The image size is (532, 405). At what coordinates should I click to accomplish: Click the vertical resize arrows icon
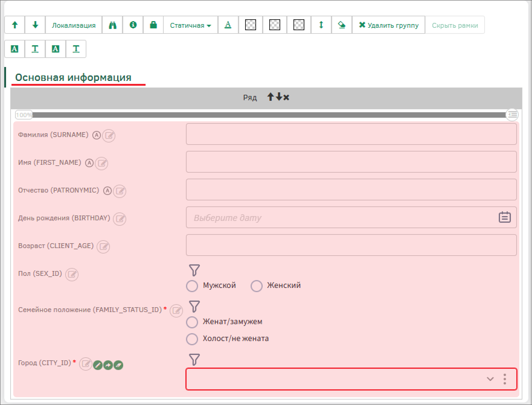321,25
